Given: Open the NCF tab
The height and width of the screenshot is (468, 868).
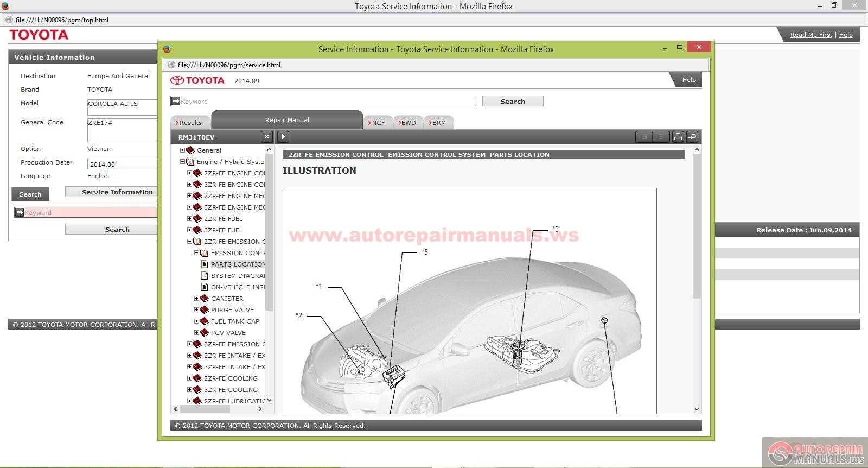Looking at the screenshot, I should click(377, 123).
